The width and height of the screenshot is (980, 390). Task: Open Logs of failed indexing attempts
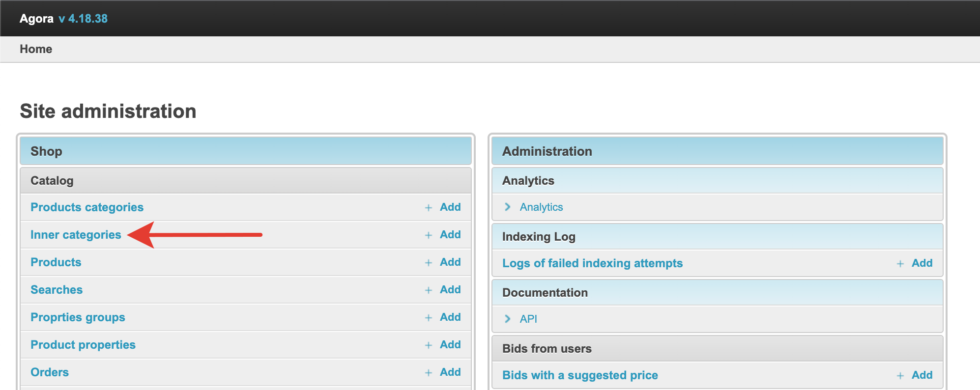click(x=592, y=263)
